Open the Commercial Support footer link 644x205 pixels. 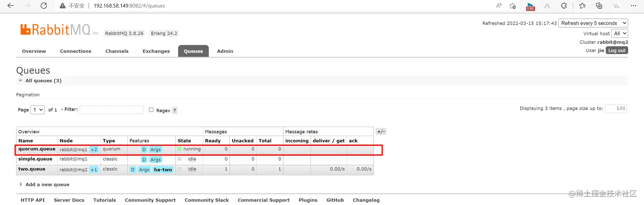point(264,200)
